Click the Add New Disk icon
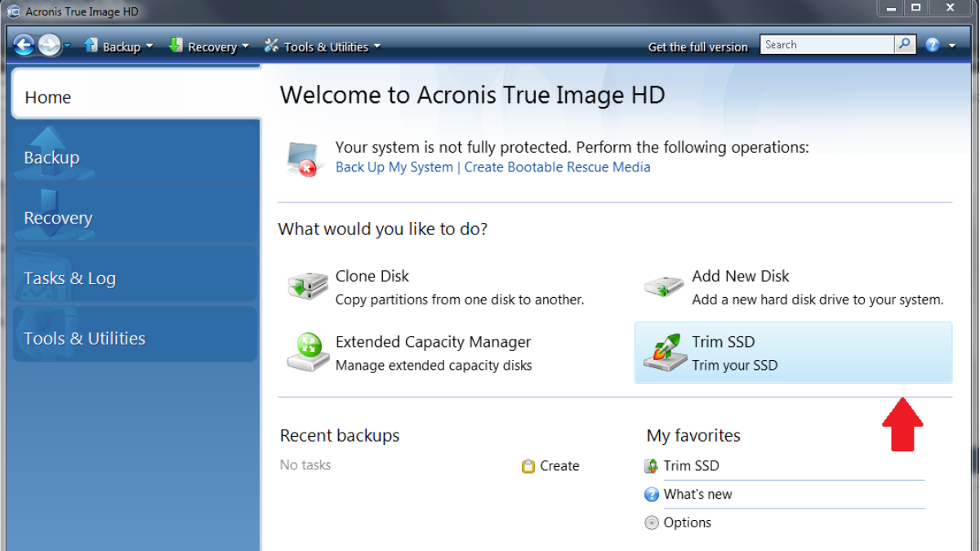 pos(664,286)
